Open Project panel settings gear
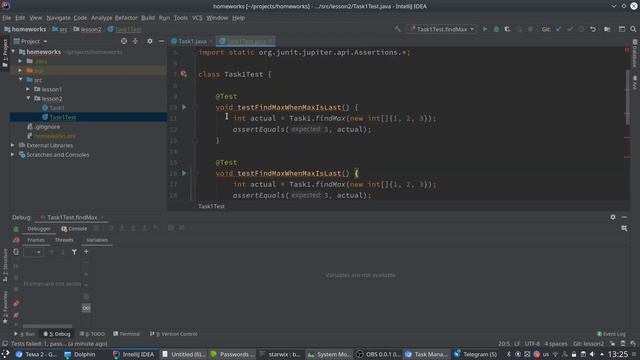The image size is (640, 360). pyautogui.click(x=150, y=41)
